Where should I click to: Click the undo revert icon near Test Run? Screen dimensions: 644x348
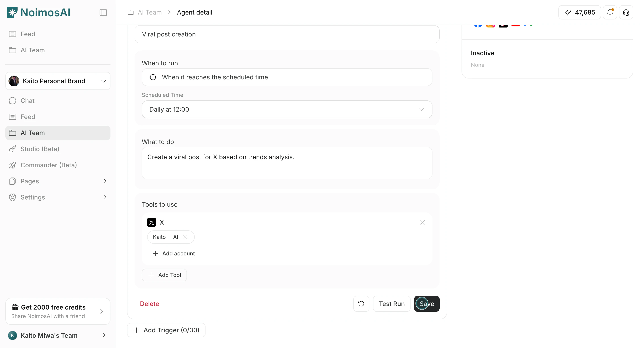361,303
